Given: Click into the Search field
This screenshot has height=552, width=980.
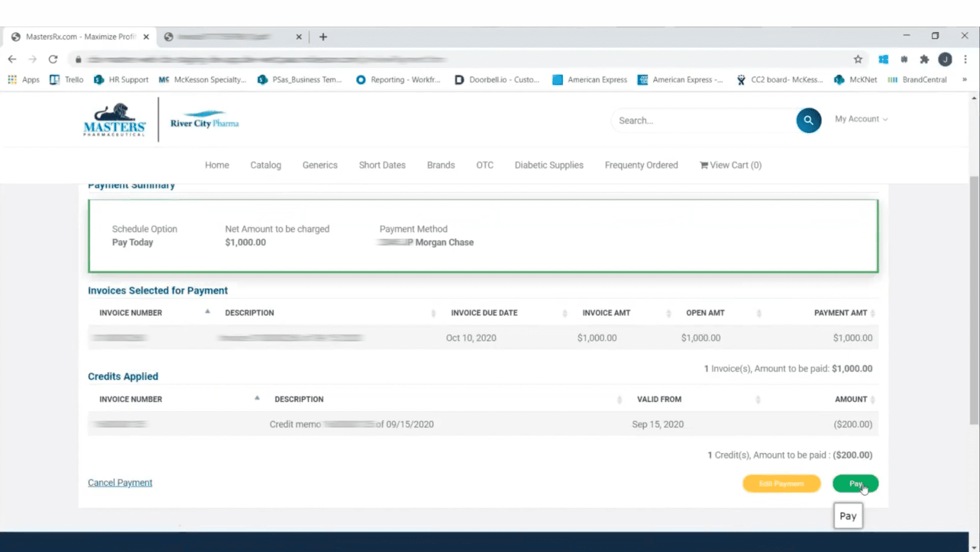Looking at the screenshot, I should [705, 120].
